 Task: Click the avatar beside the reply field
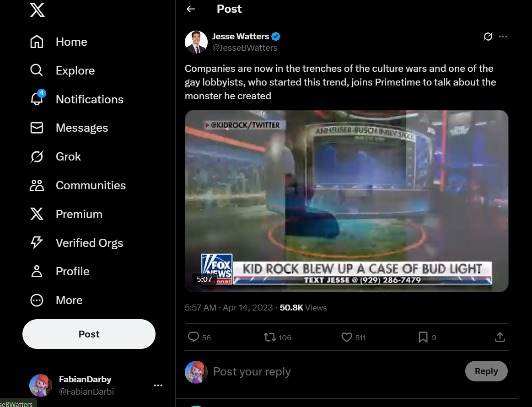196,372
